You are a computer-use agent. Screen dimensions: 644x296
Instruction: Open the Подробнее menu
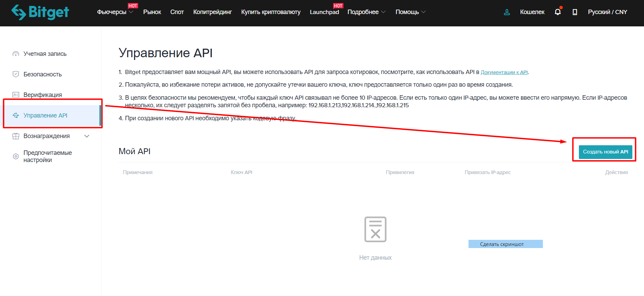point(363,12)
